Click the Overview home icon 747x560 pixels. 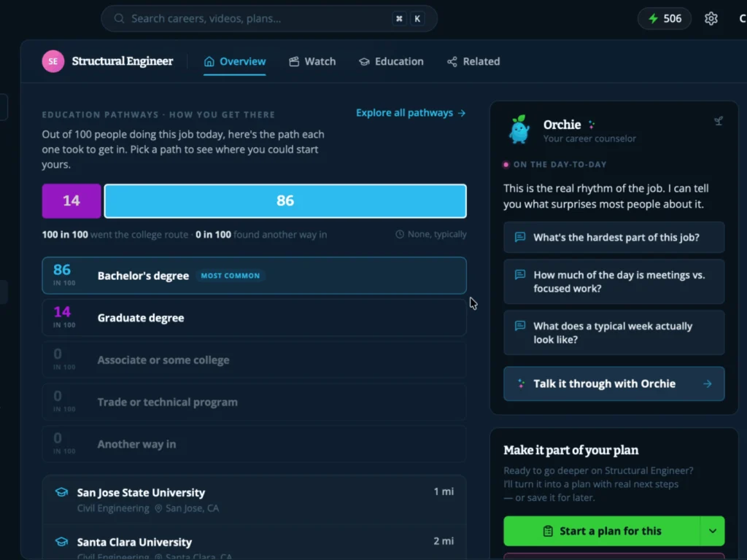point(209,61)
